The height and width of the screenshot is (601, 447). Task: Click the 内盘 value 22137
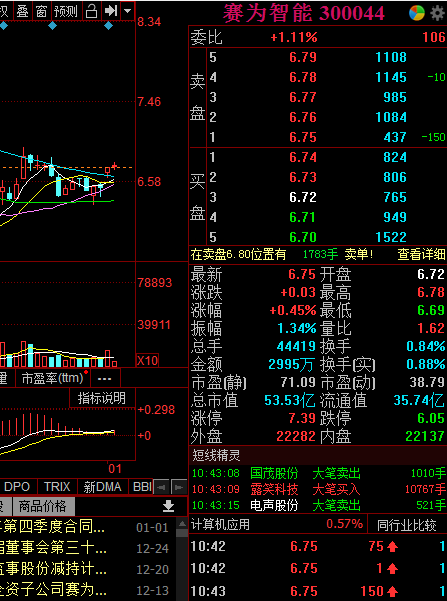[425, 436]
